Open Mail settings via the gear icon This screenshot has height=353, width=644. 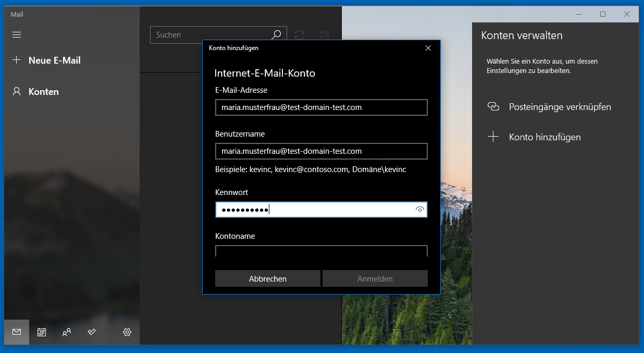[127, 332]
